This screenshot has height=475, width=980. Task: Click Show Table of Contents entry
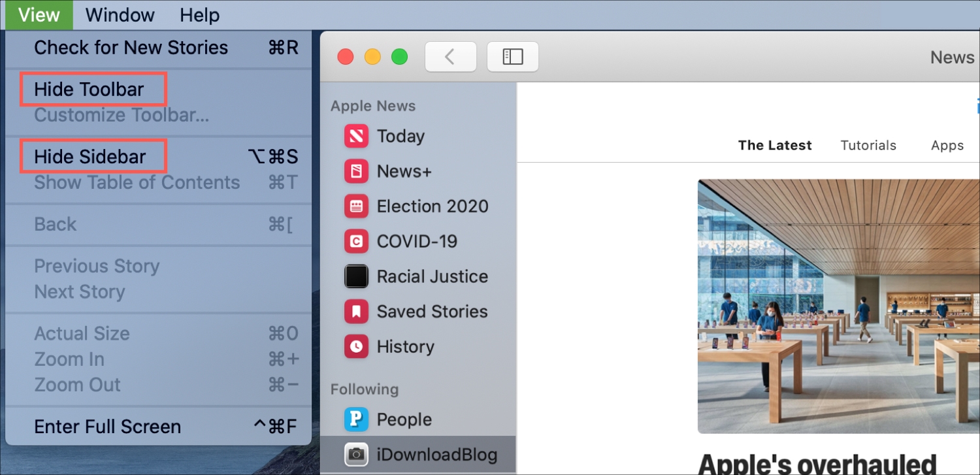tap(158, 182)
